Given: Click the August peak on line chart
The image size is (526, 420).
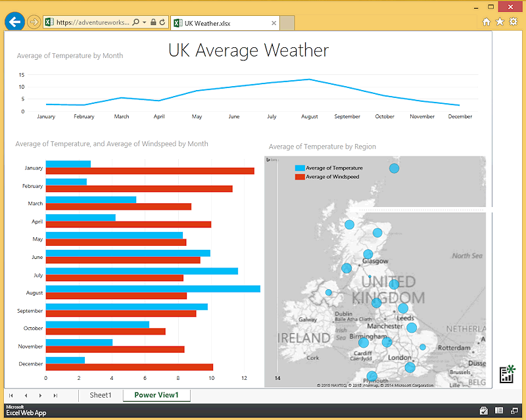Looking at the screenshot, I should point(309,80).
